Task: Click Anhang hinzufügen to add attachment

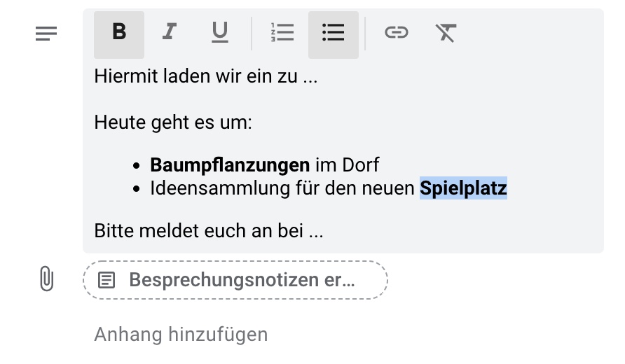Action: tap(181, 334)
